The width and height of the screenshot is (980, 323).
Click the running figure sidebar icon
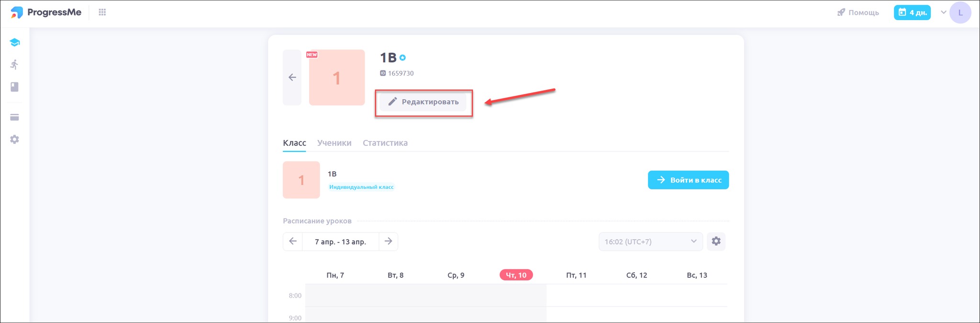point(15,65)
